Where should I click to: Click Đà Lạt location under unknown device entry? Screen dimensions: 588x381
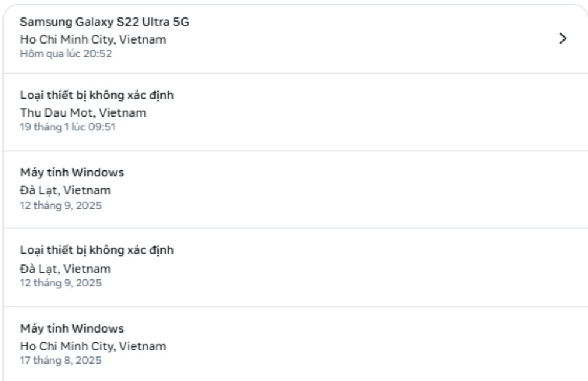click(65, 269)
